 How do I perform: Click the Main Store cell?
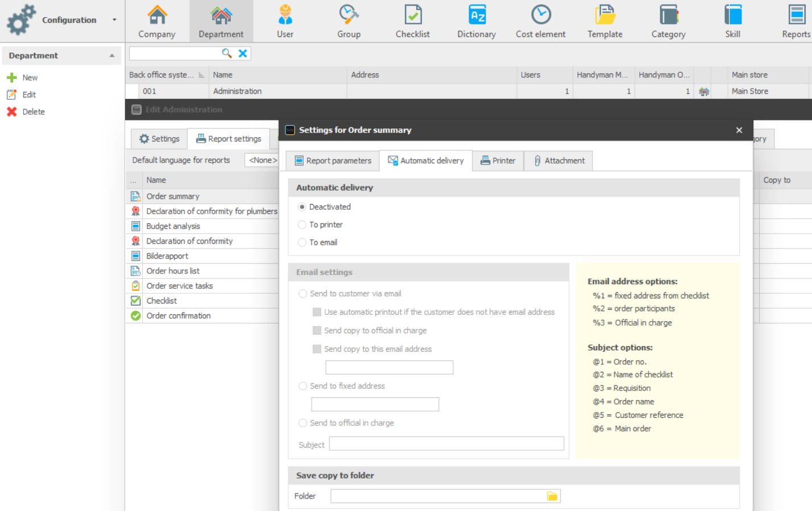(768, 92)
